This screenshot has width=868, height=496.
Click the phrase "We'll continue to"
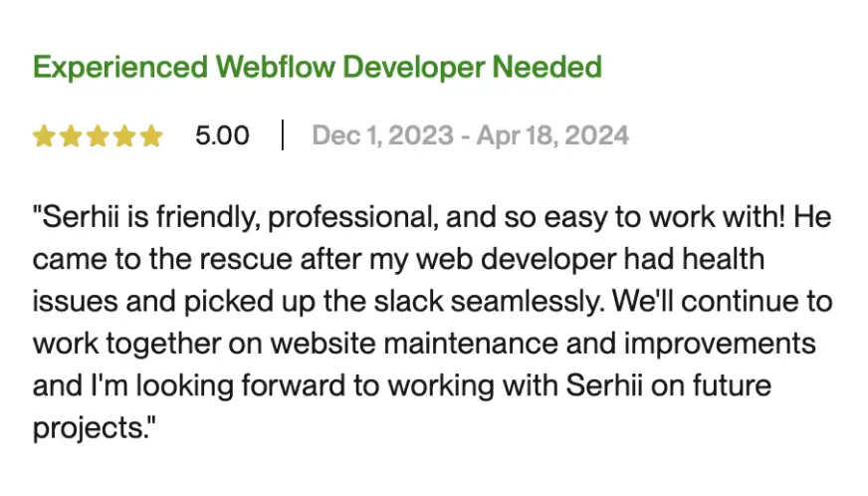coord(723,302)
